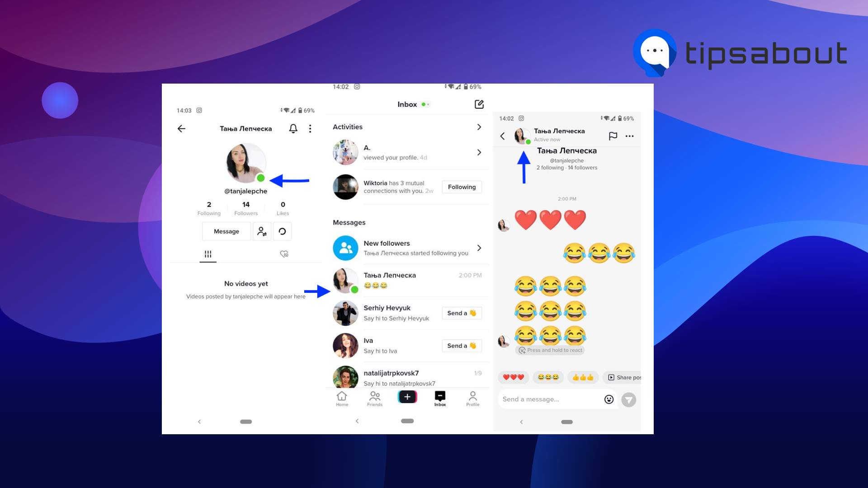Expand the New Followers notification arrow
This screenshot has height=488, width=868.
pos(481,247)
